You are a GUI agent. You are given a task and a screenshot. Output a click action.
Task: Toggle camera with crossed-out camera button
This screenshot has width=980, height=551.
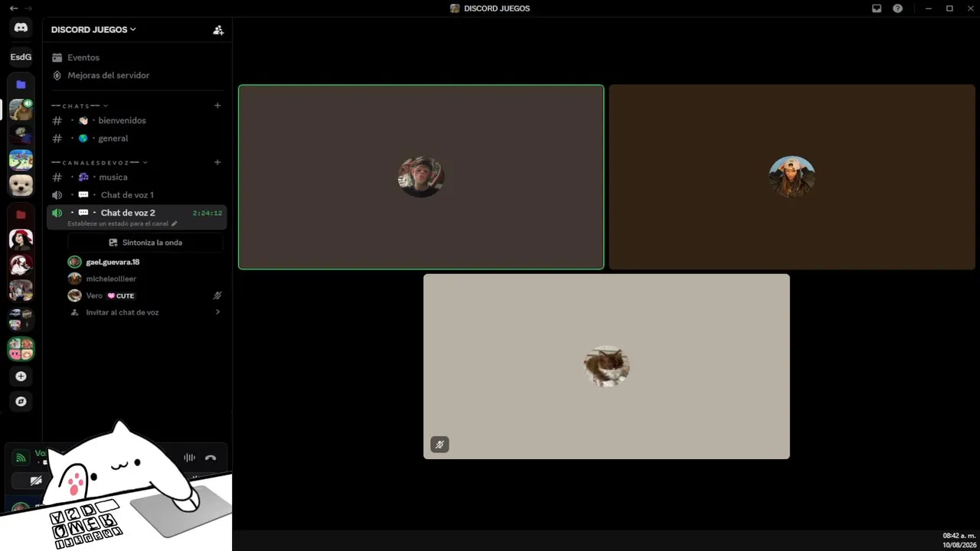tap(35, 481)
